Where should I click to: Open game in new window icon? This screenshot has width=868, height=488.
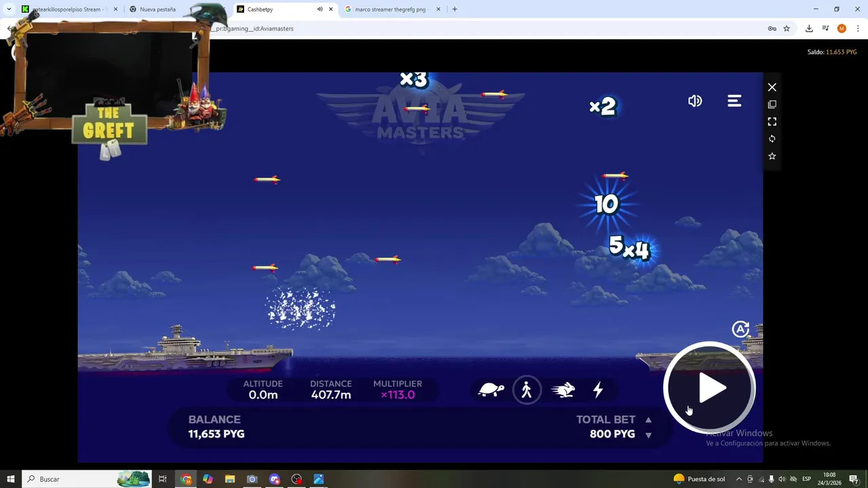[772, 104]
